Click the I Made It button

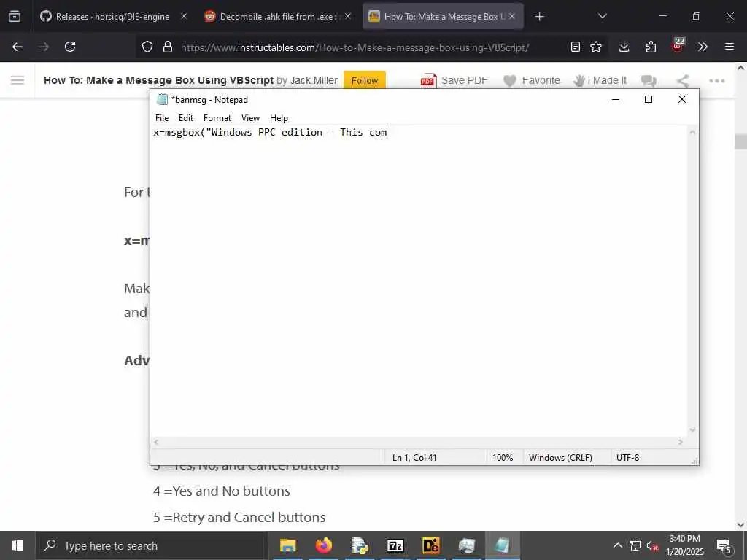click(600, 80)
